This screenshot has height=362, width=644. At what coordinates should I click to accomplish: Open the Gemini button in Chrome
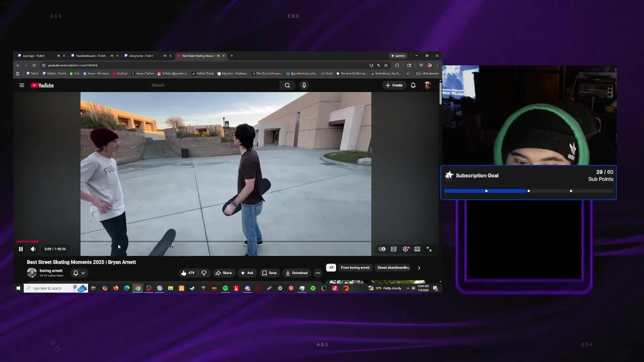coord(398,56)
